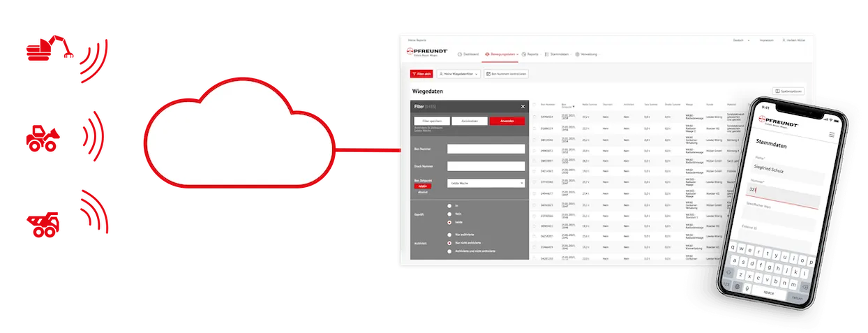
Task: Select Archivierte und nicht archivierte radio
Action: pyautogui.click(x=449, y=250)
